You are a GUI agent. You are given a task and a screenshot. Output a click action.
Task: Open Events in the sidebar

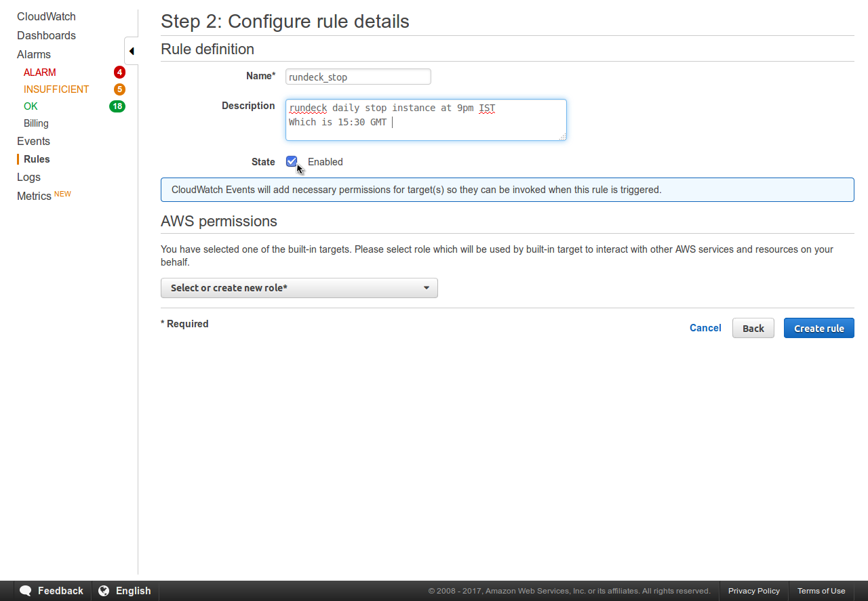pyautogui.click(x=33, y=141)
